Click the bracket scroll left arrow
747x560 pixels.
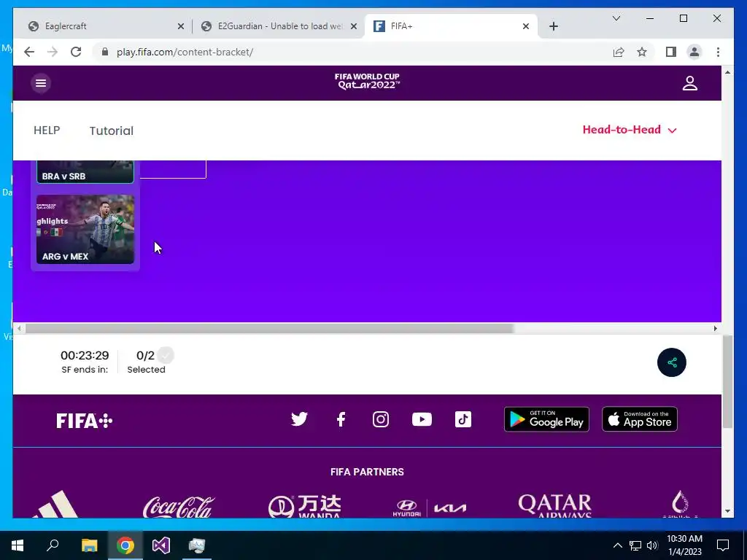19,329
